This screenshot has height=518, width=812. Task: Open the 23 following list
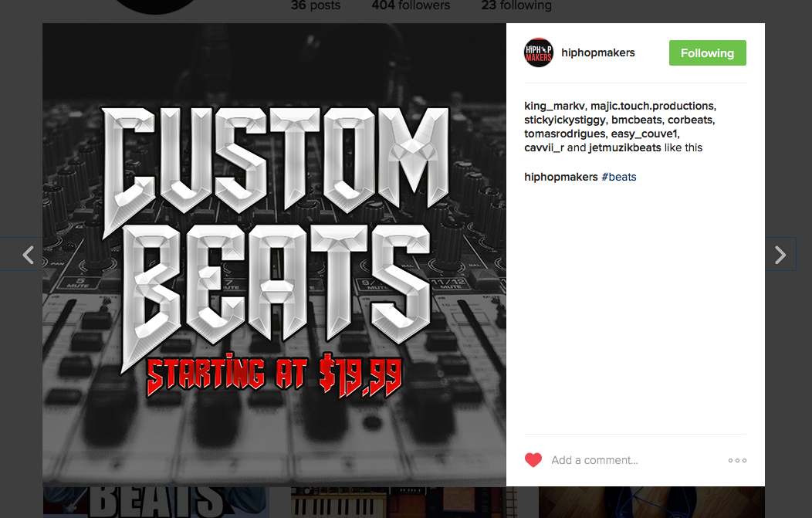coord(516,5)
